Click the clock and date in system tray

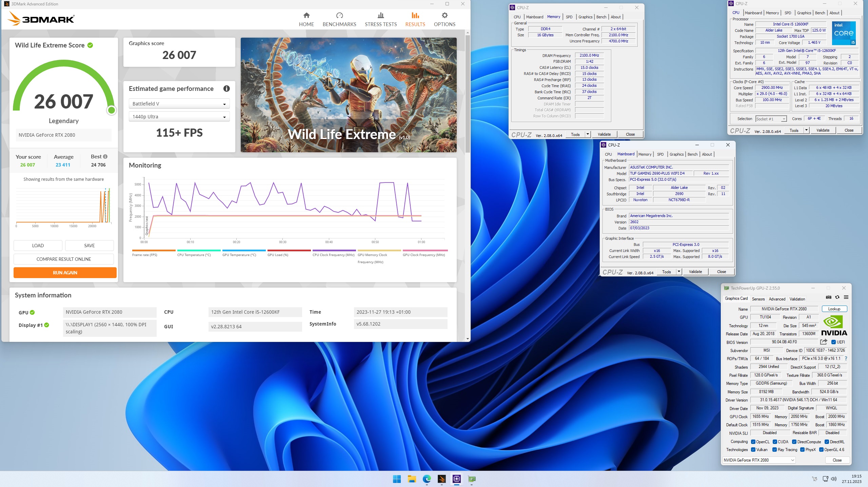click(851, 479)
